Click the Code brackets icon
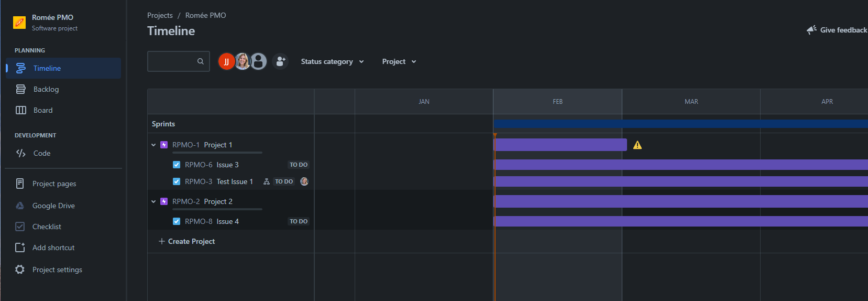This screenshot has height=301, width=868. click(21, 153)
